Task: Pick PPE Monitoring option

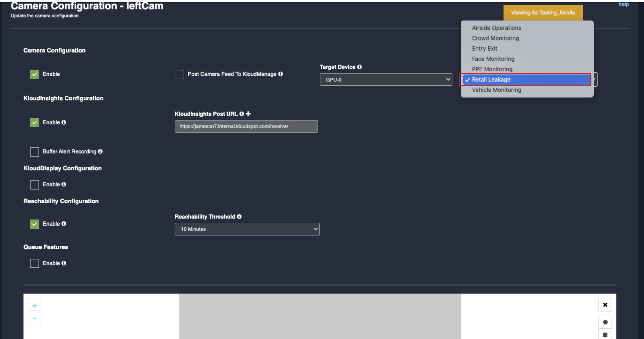Action: coord(527,69)
